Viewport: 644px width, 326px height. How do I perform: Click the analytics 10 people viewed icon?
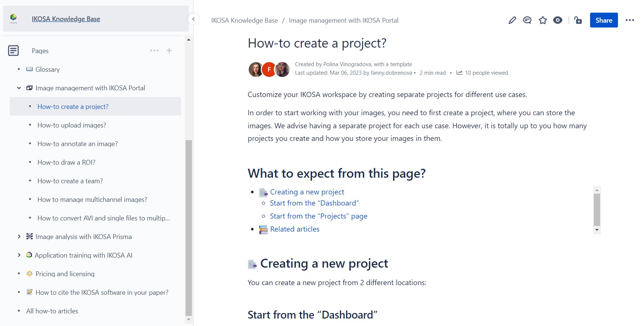click(x=460, y=73)
